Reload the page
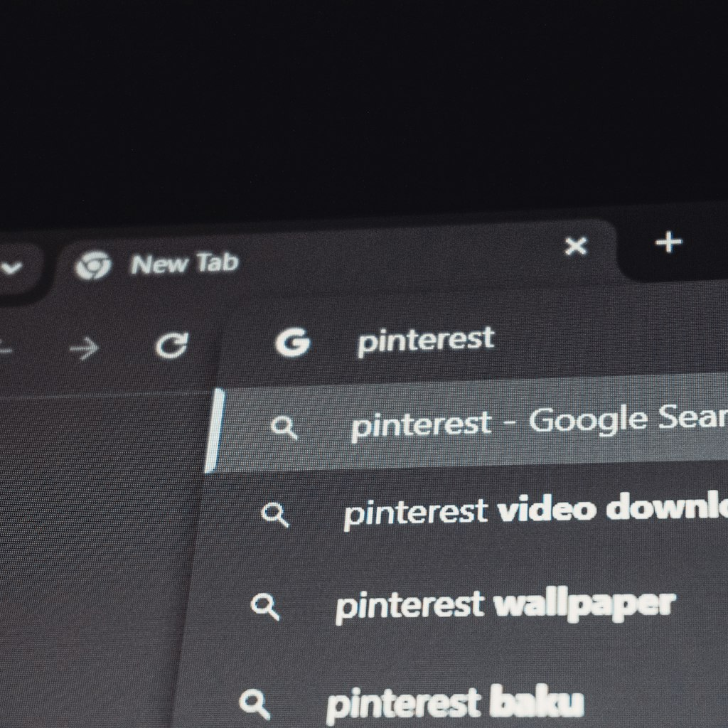The width and height of the screenshot is (728, 728). coord(171,346)
